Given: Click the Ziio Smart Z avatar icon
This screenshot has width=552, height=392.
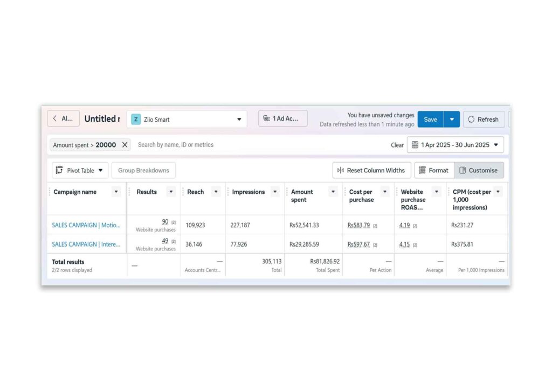Looking at the screenshot, I should (x=136, y=119).
